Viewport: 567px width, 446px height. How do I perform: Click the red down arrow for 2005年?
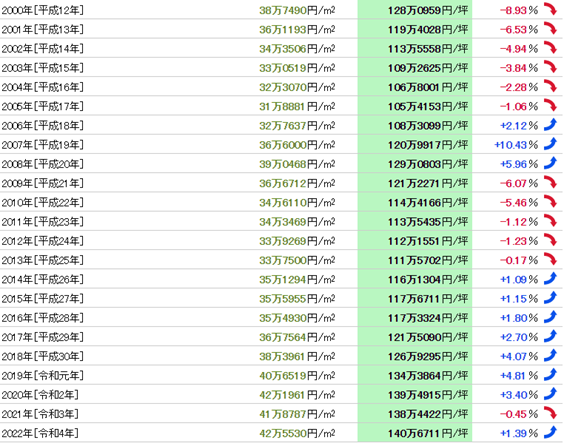(550, 105)
